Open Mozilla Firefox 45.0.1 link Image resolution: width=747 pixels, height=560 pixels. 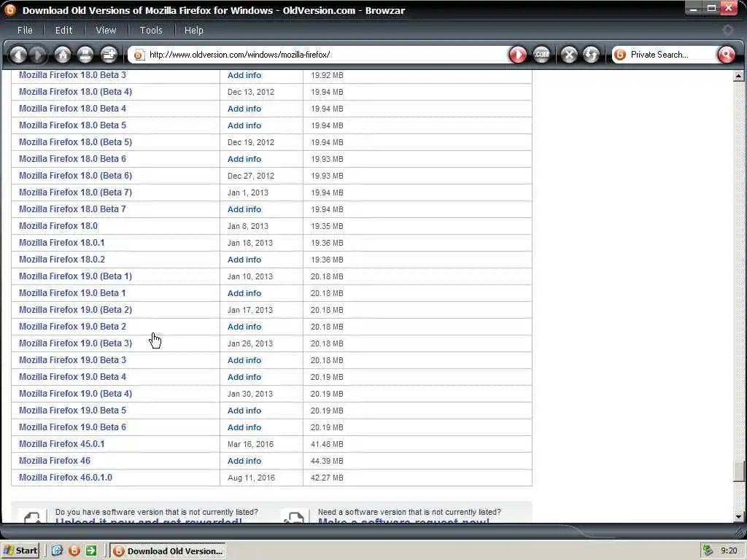[x=61, y=443]
